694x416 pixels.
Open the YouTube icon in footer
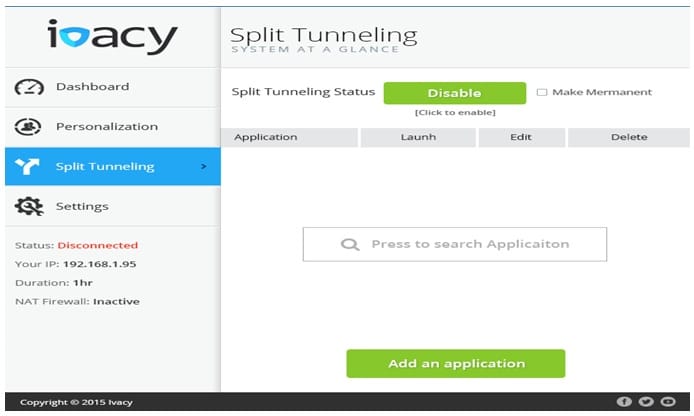pos(668,401)
